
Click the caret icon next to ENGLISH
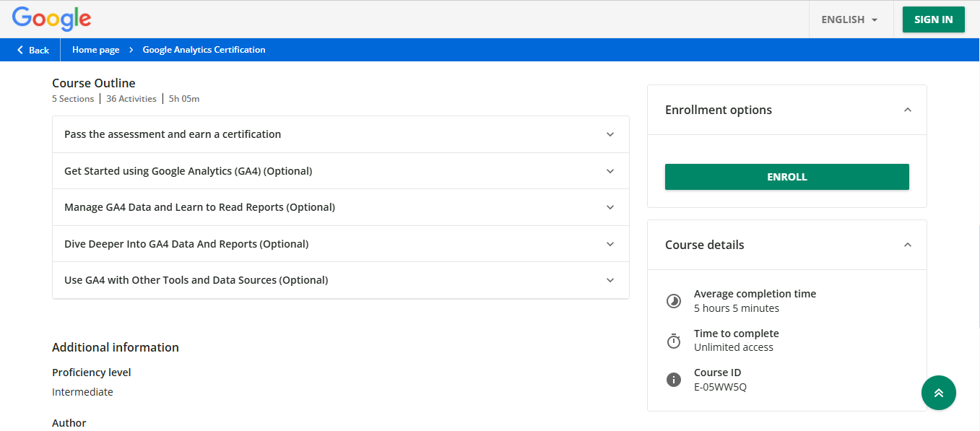pos(875,19)
